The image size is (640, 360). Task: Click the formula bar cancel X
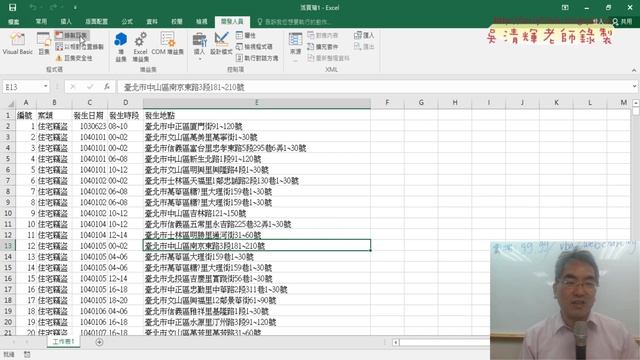coord(73,87)
